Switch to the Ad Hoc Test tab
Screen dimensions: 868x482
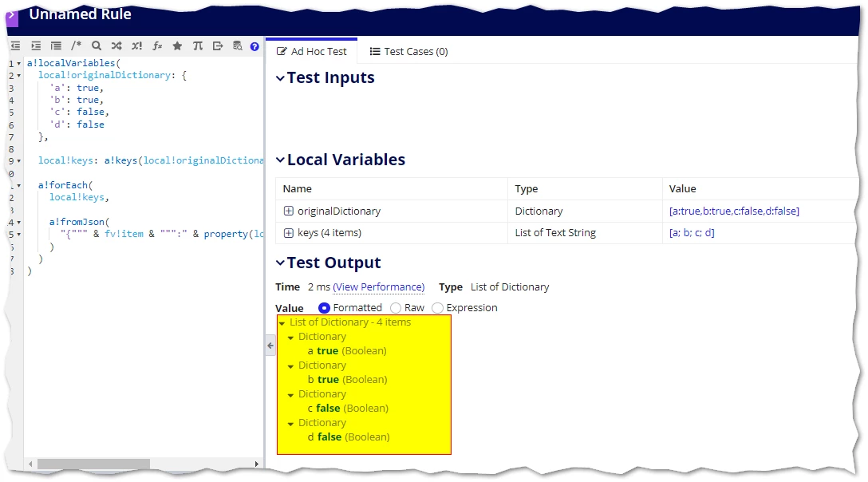312,52
